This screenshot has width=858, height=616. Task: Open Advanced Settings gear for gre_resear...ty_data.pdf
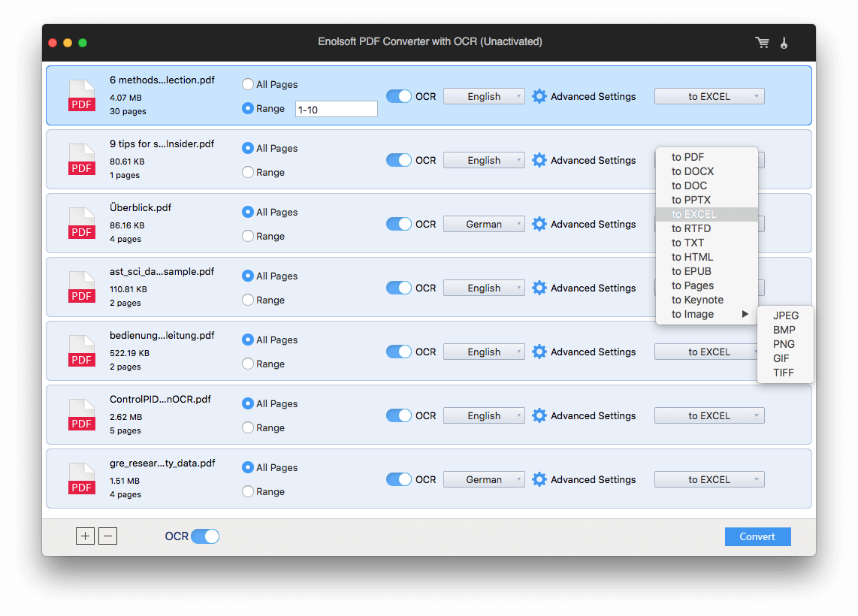click(539, 479)
